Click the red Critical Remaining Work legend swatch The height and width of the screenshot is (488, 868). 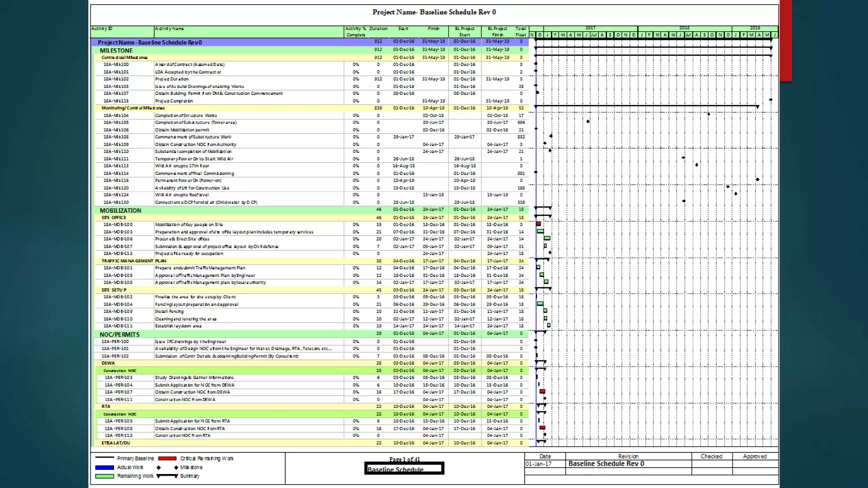coord(167,458)
